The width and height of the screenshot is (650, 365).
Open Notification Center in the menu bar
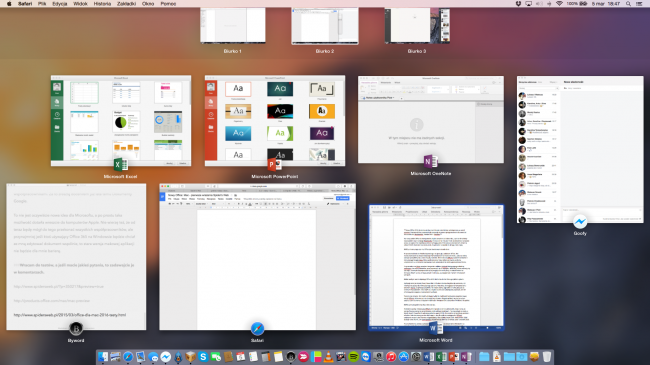click(x=640, y=4)
